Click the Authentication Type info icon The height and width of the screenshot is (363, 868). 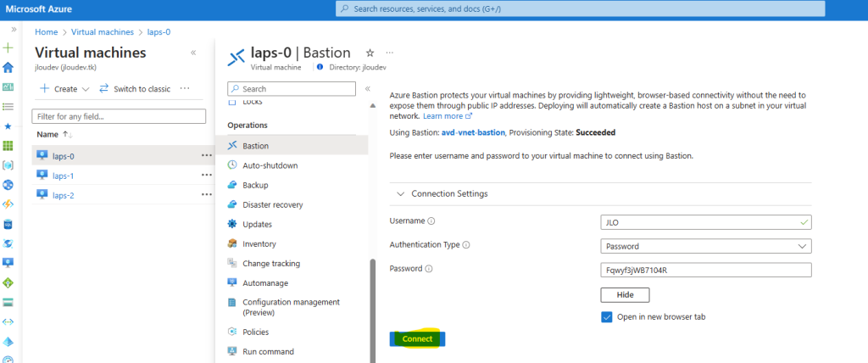pos(466,245)
